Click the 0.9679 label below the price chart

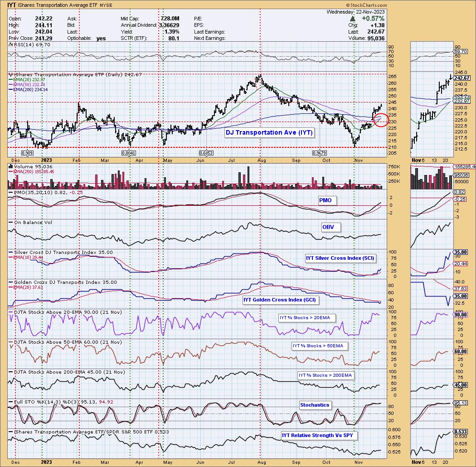click(319, 153)
